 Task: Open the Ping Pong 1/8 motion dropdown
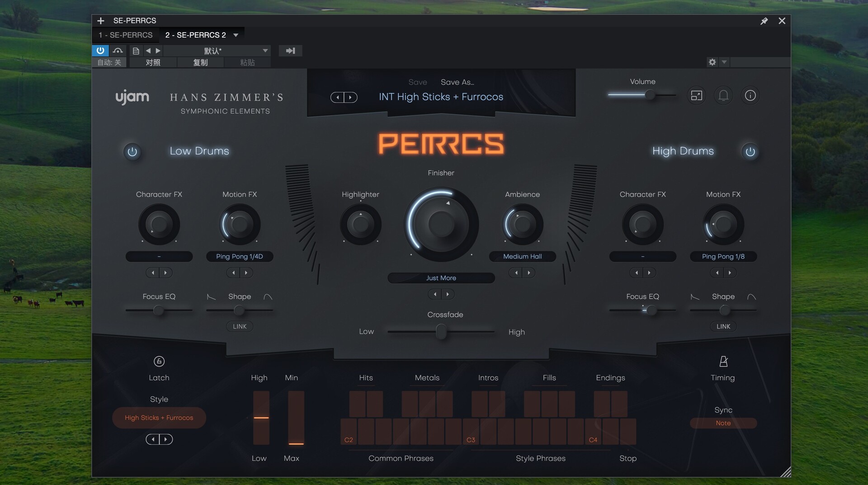[723, 256]
